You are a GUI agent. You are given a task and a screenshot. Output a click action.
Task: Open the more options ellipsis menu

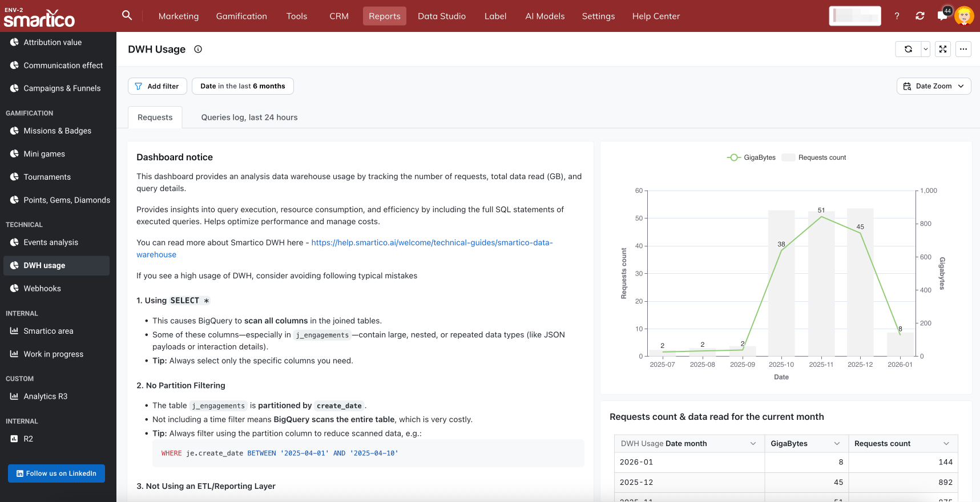click(x=963, y=49)
